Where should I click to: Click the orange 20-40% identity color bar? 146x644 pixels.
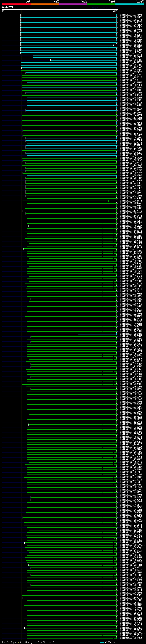pos(45,4)
